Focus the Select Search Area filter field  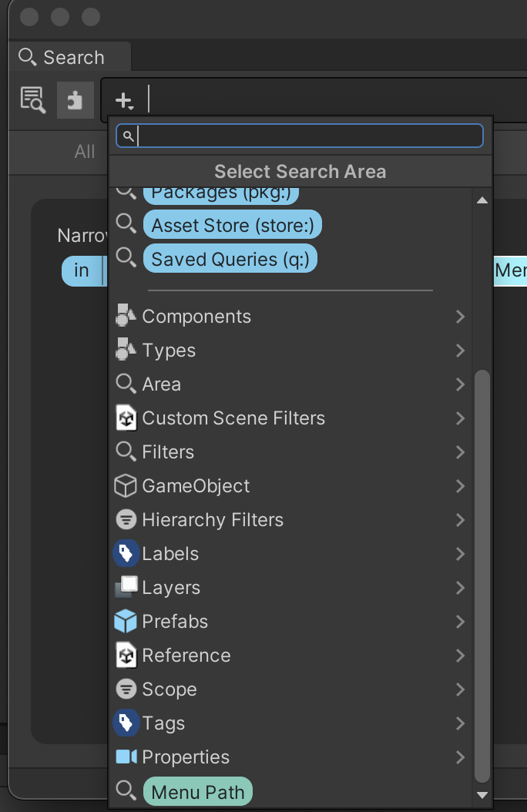[x=308, y=136]
